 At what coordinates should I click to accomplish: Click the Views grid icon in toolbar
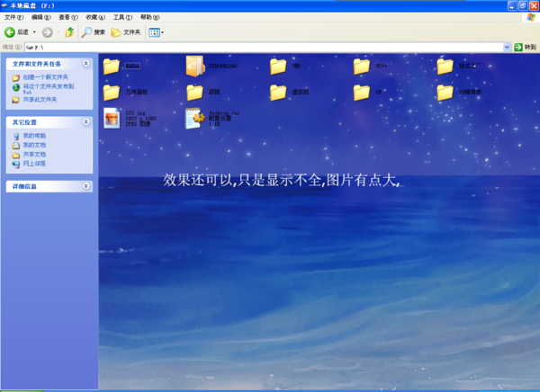coord(154,32)
